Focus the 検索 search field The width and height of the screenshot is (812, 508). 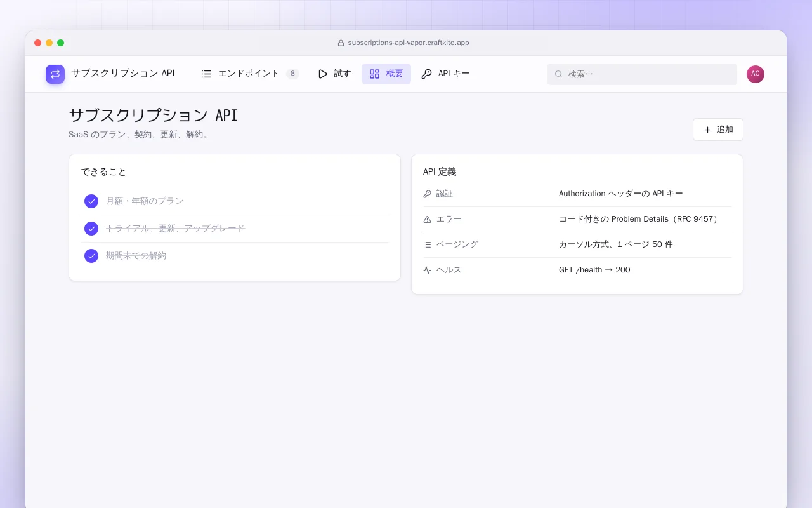click(x=642, y=74)
